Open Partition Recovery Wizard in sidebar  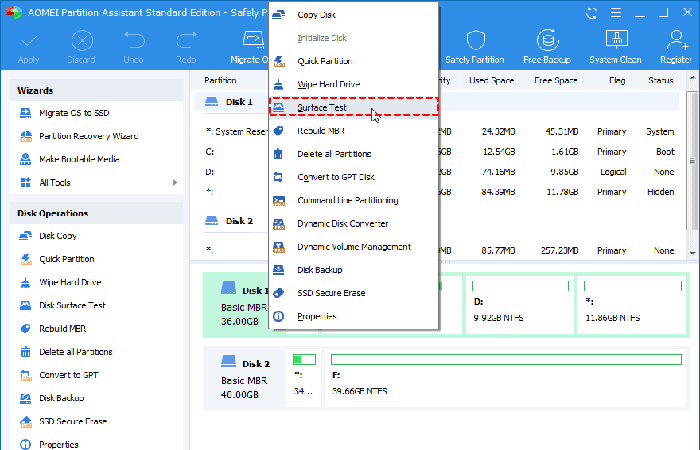[x=88, y=137]
